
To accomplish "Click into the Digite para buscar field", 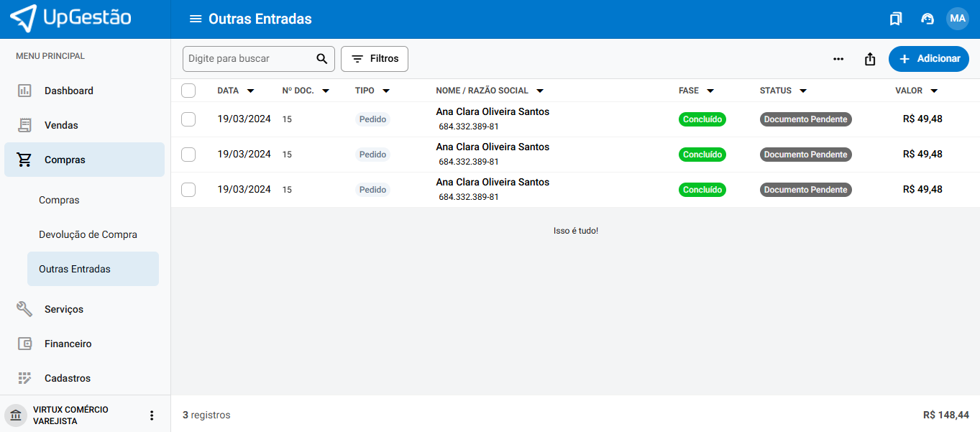I will point(248,59).
